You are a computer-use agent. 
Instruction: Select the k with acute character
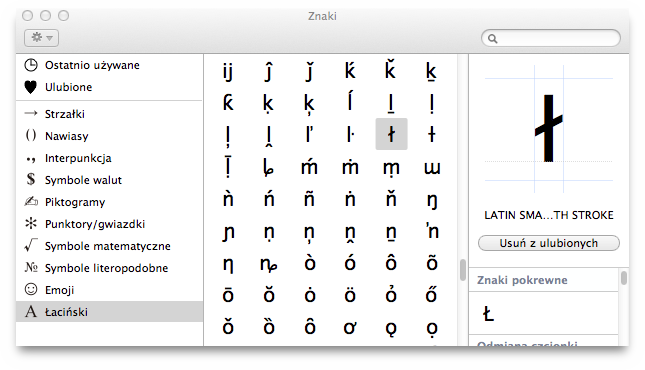[x=350, y=70]
